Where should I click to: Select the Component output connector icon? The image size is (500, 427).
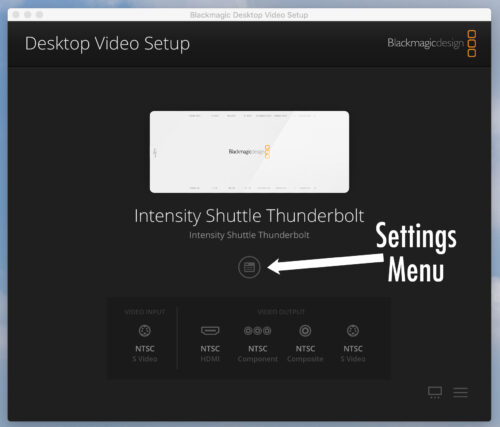click(x=258, y=331)
